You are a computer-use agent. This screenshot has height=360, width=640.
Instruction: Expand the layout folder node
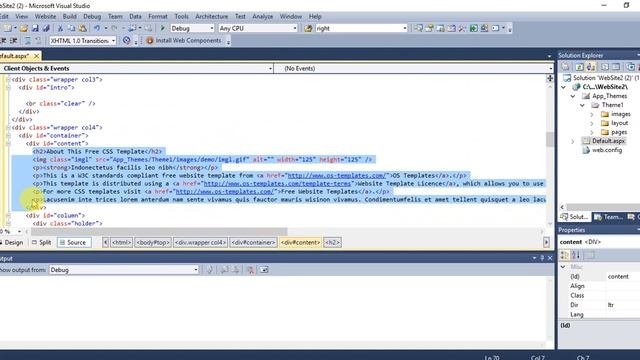pos(592,123)
